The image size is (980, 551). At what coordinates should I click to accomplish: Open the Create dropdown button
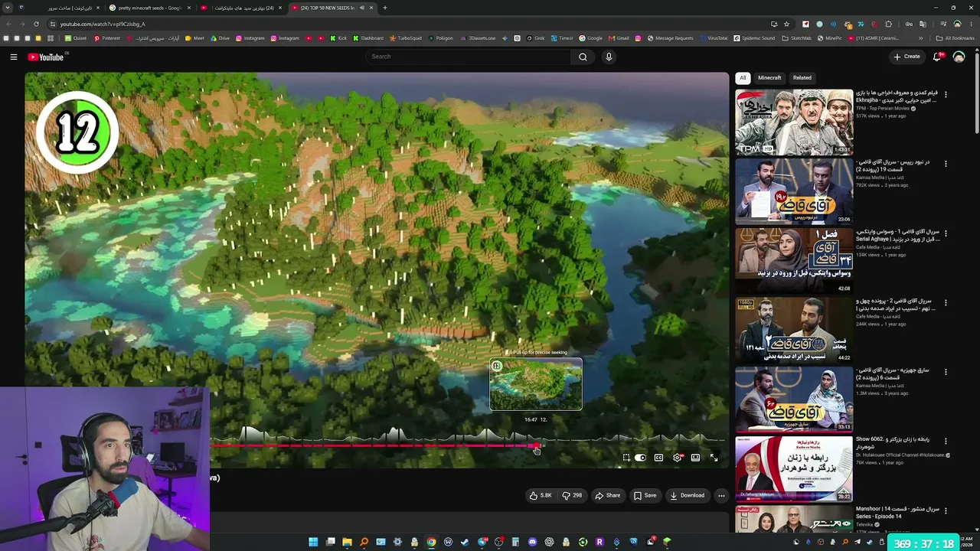point(906,57)
